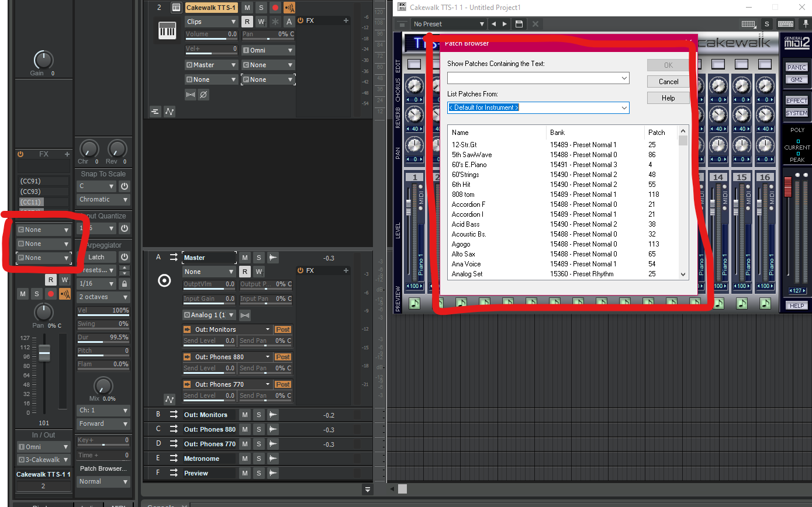The width and height of the screenshot is (812, 507).
Task: Adjust the Inspector channel volume fader
Action: coord(44,352)
